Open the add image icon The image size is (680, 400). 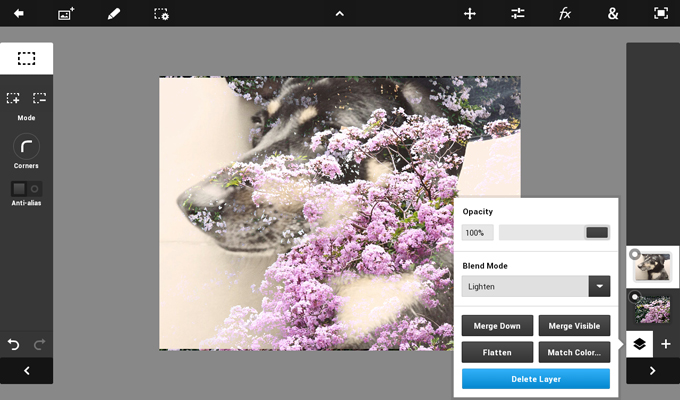66,14
